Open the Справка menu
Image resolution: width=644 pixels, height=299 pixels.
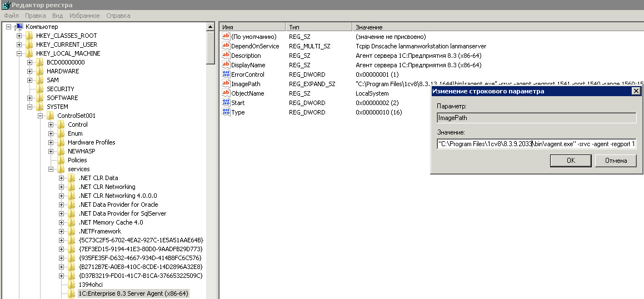(118, 16)
